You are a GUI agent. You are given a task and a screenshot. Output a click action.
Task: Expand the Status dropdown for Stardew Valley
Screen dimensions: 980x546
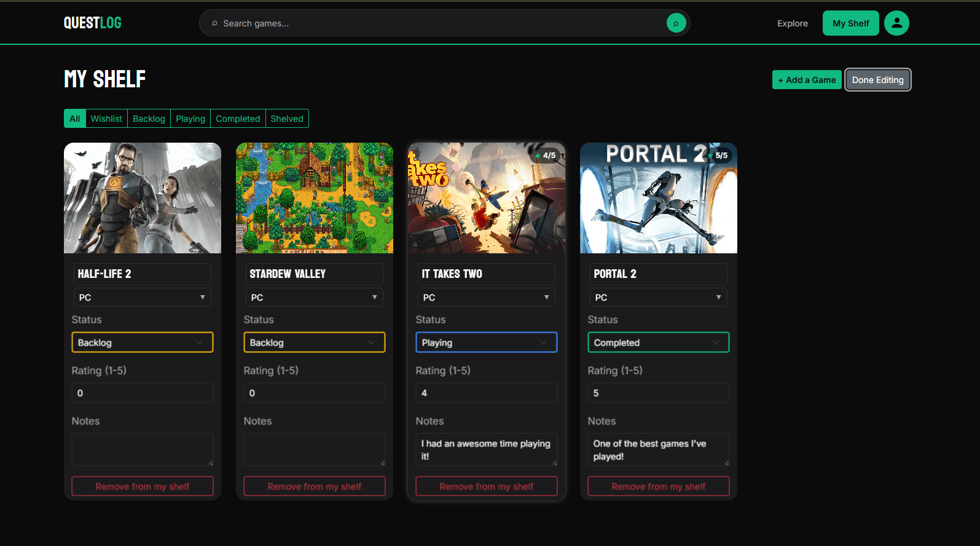(315, 342)
